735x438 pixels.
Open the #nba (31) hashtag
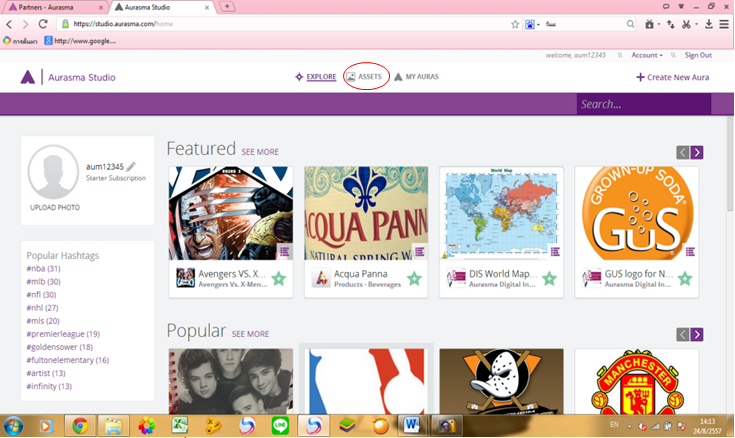(x=43, y=269)
